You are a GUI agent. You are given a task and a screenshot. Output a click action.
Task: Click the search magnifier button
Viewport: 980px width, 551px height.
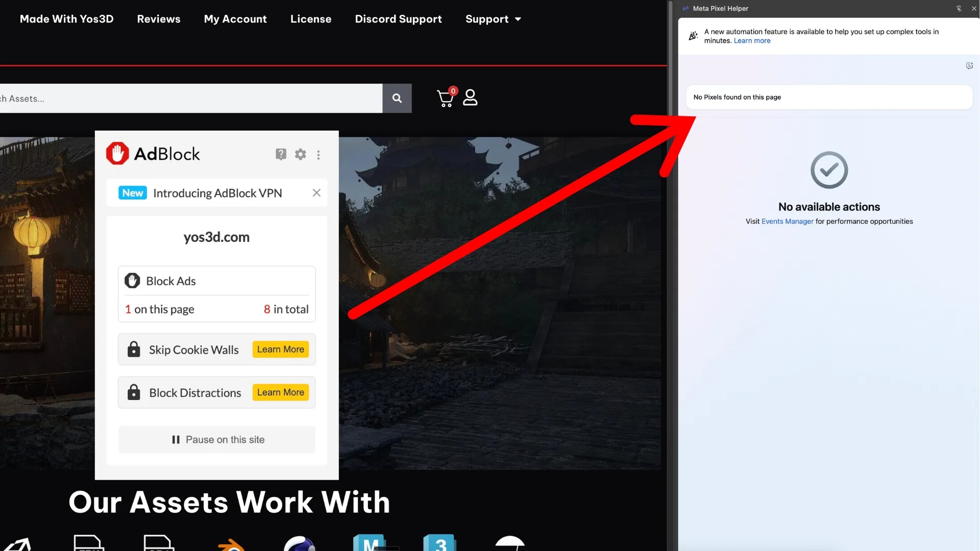point(397,98)
